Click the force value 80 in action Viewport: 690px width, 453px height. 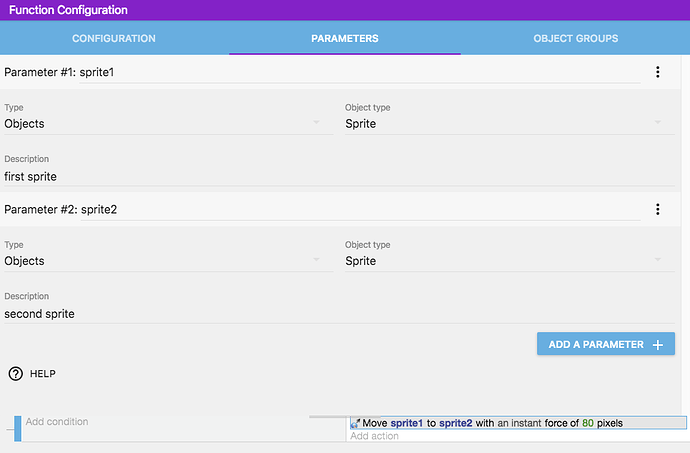588,424
